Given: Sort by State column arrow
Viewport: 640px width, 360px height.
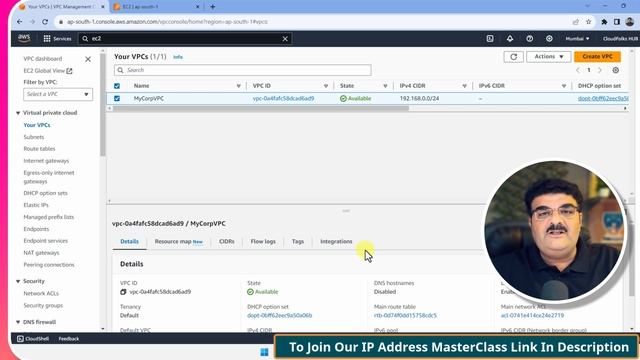Looking at the screenshot, I should click(x=385, y=86).
